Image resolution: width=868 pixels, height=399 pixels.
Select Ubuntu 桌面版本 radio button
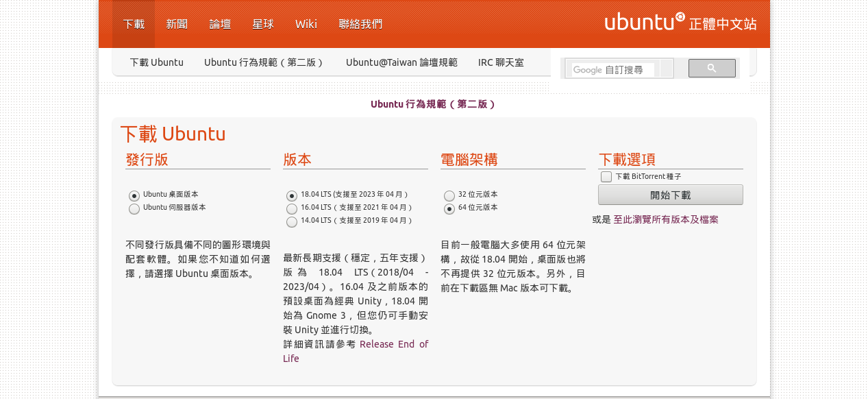134,195
